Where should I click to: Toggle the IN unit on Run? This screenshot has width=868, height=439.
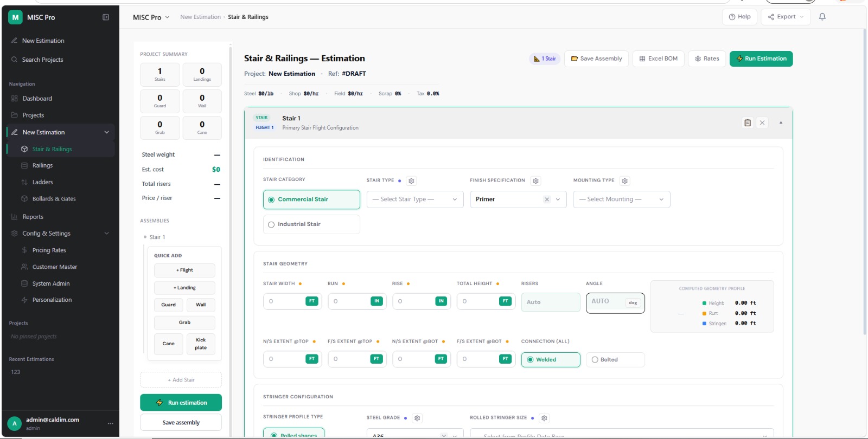click(376, 301)
